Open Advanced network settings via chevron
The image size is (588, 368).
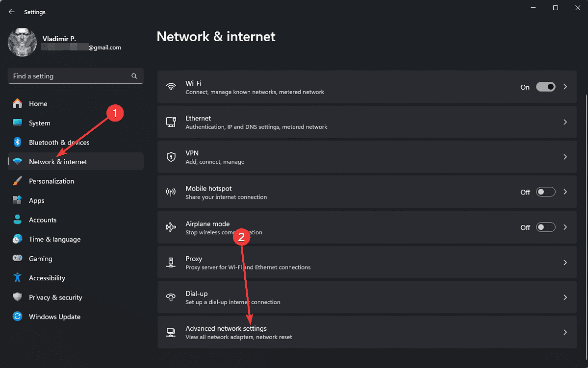tap(565, 332)
